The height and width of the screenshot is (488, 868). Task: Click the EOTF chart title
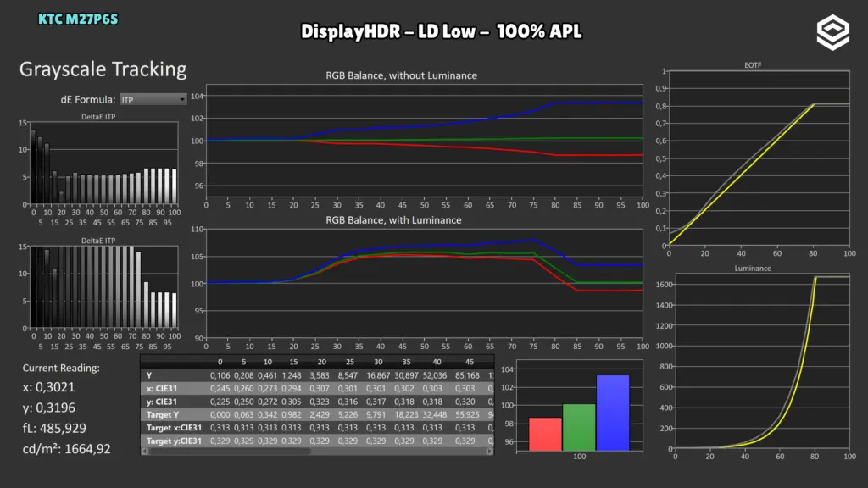coord(753,64)
